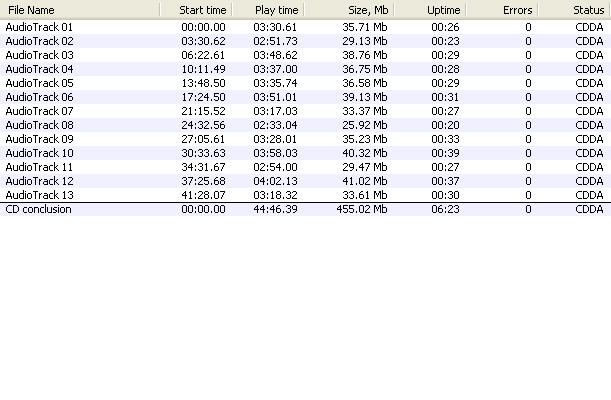611x400 pixels.
Task: Highlight AudioTrack 08 row
Action: coord(40,125)
